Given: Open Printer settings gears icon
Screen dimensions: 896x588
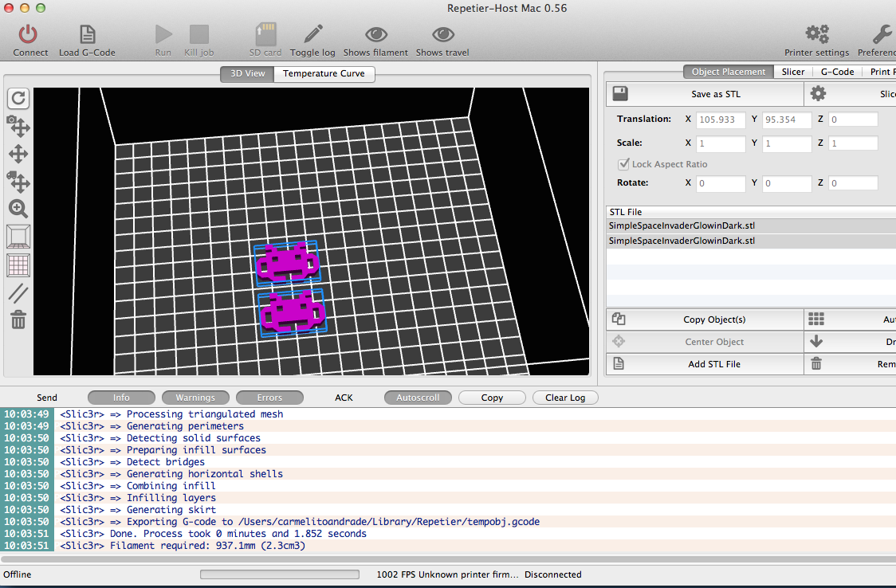Looking at the screenshot, I should tap(817, 34).
